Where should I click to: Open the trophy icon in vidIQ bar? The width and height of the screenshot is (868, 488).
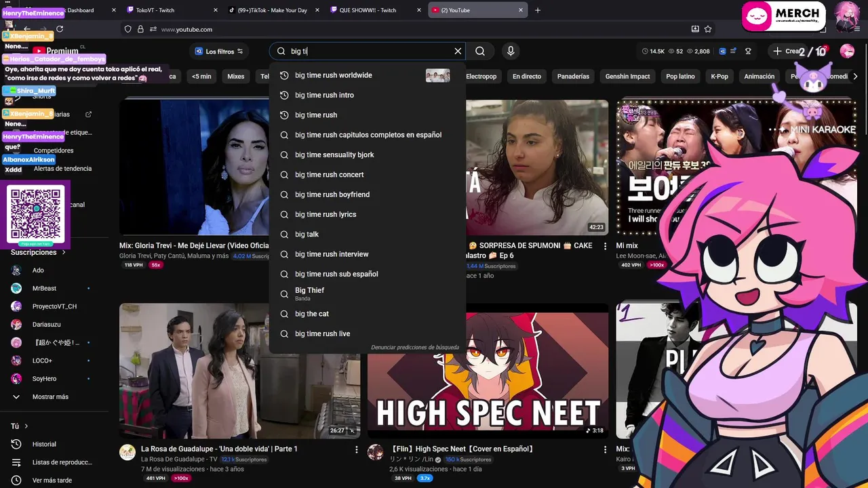748,51
